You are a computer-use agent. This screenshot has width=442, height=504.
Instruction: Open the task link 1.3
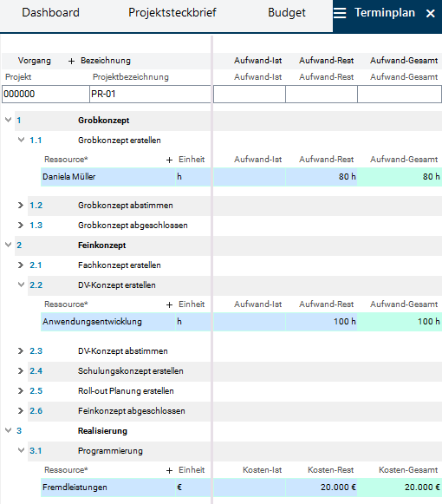pyautogui.click(x=36, y=225)
